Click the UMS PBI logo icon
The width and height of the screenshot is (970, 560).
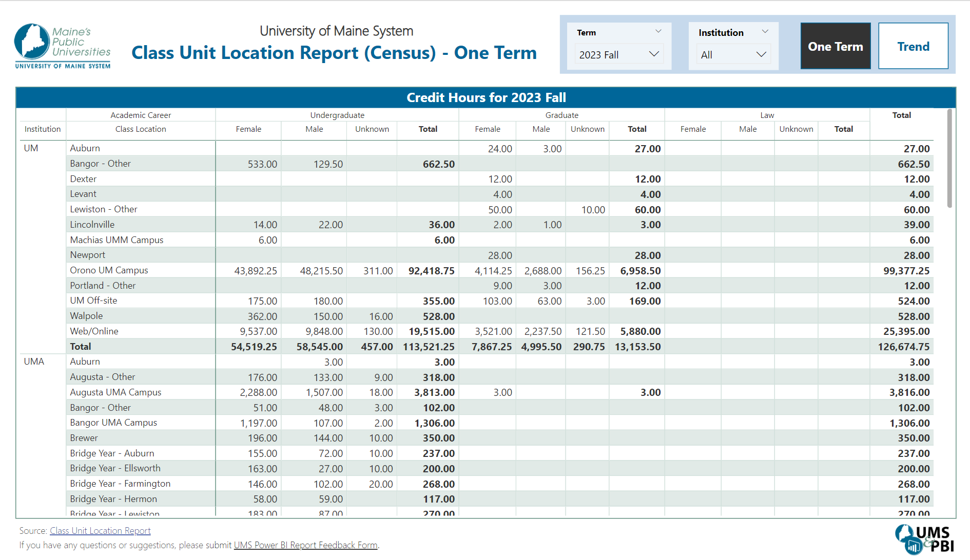point(925,539)
